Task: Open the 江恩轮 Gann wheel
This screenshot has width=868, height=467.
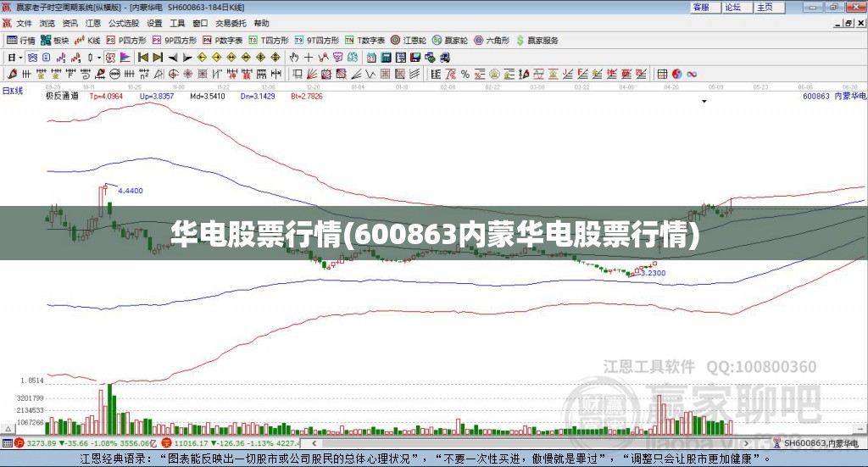Action: tap(409, 41)
